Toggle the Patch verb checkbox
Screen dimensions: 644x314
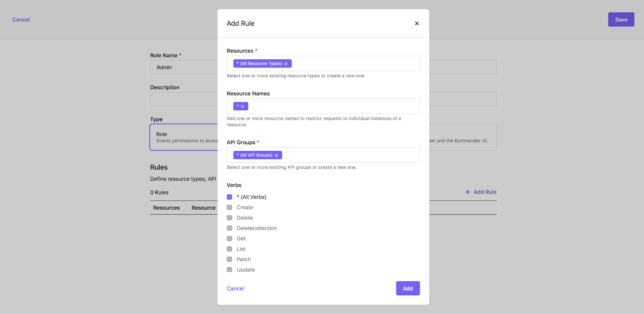point(229,259)
